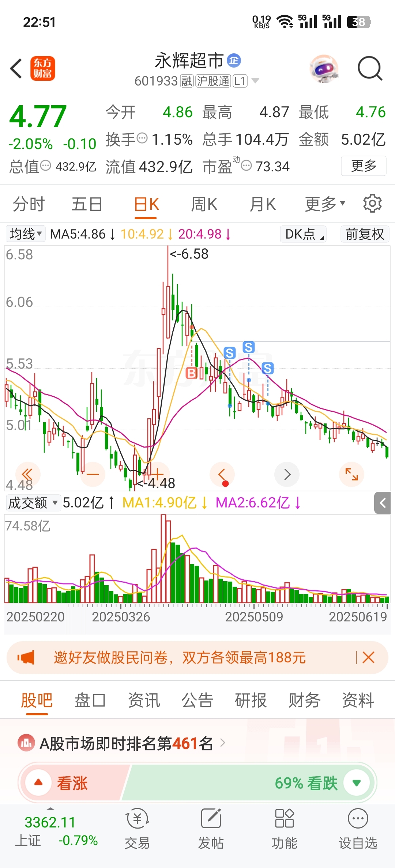
Task: Collapse side panel with grey arrow
Action: click(383, 503)
